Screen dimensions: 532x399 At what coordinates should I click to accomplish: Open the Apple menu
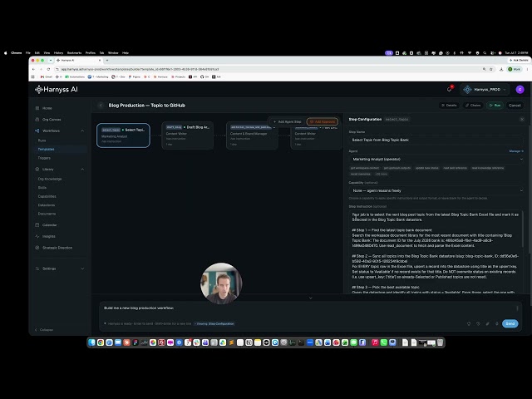[5, 53]
